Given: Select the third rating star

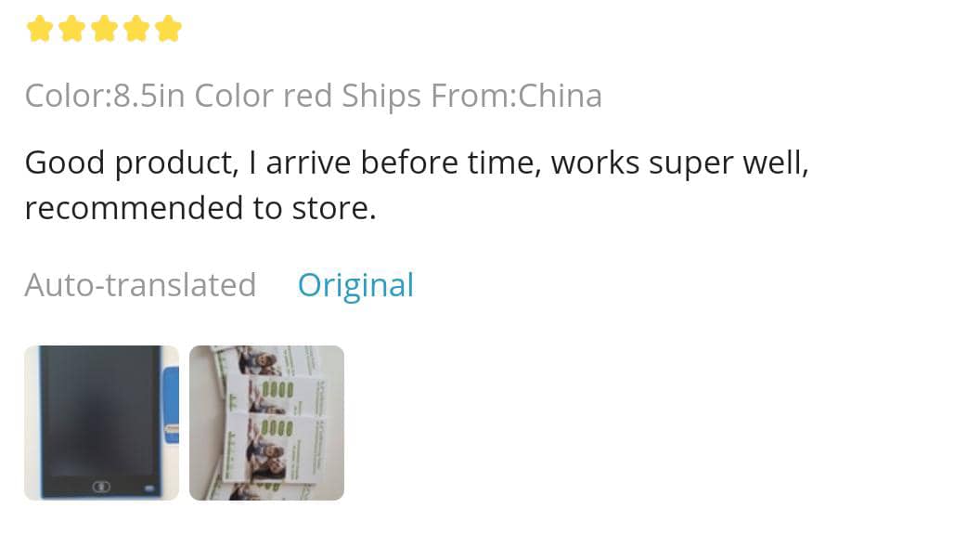Looking at the screenshot, I should pos(104,29).
